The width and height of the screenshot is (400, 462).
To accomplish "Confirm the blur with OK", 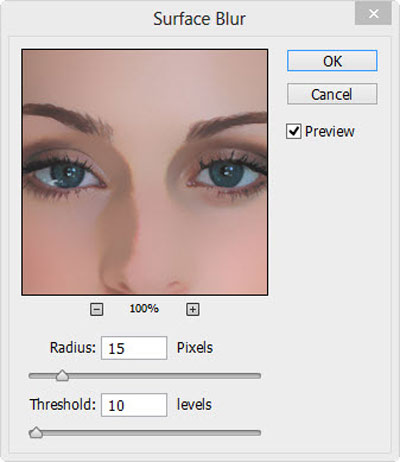I will [x=332, y=61].
